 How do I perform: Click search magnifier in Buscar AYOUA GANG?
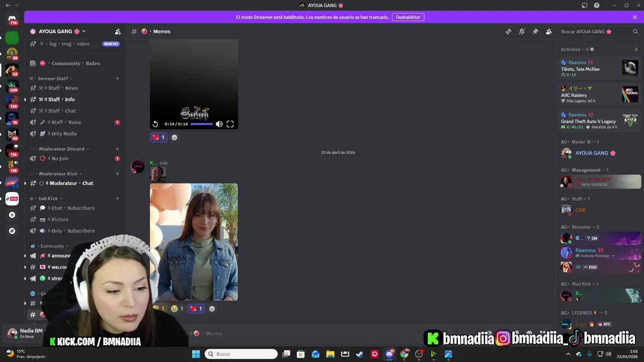(x=635, y=31)
